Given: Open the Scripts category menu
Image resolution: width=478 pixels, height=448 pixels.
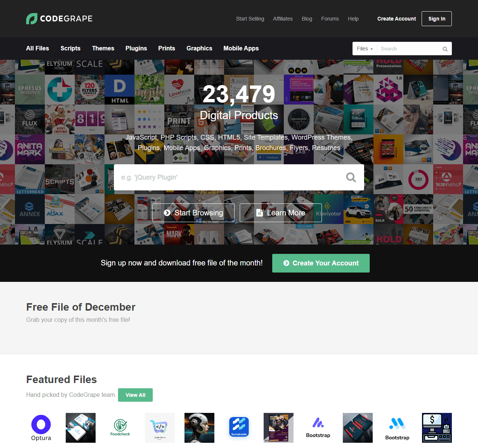Looking at the screenshot, I should coord(70,49).
